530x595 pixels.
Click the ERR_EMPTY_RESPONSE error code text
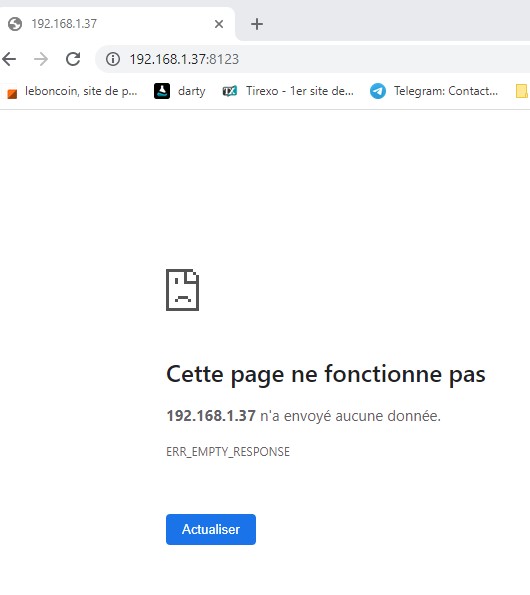point(228,452)
